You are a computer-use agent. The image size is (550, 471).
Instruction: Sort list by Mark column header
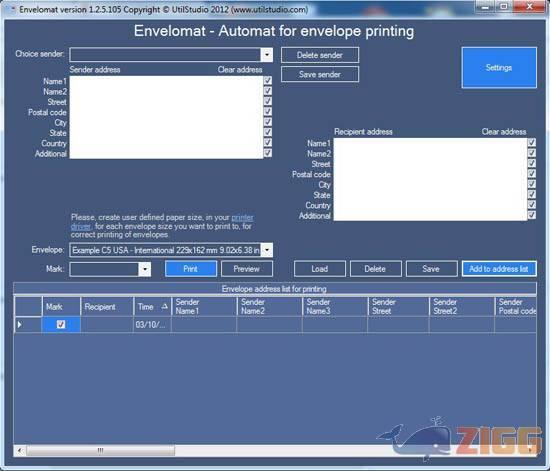(61, 307)
